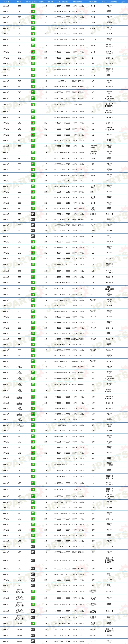Click fuel icon in S60 2.4 Bifuel (CNG) row
This screenshot has height=644, width=128.
click(x=33, y=152)
